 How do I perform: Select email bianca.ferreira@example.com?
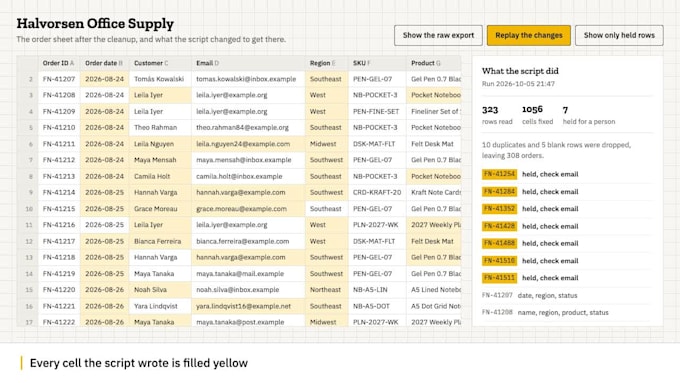[x=248, y=241]
